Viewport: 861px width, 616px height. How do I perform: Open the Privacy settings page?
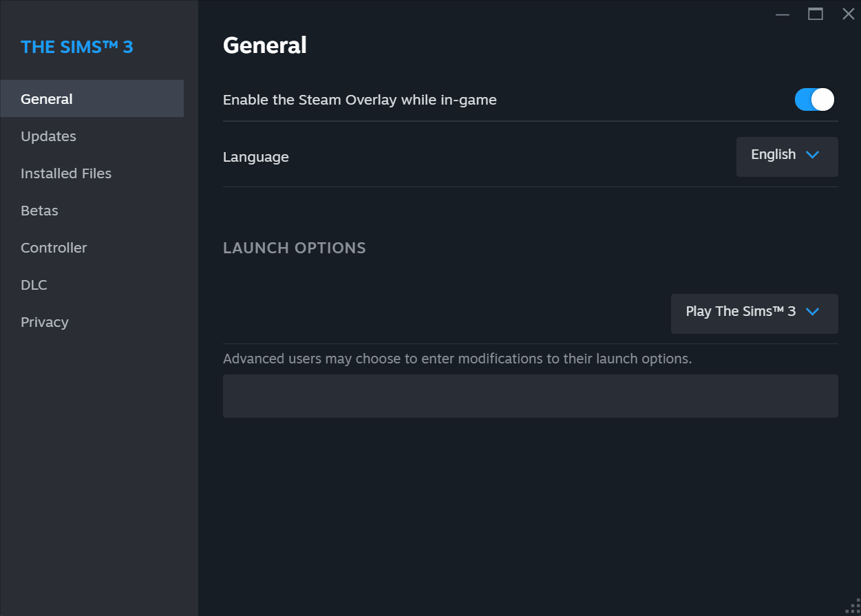coord(45,322)
